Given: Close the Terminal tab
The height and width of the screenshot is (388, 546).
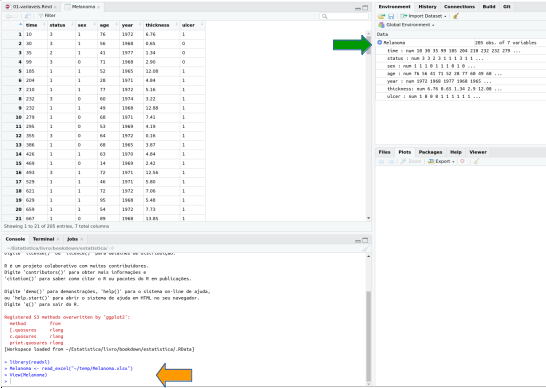Looking at the screenshot, I should pos(58,239).
